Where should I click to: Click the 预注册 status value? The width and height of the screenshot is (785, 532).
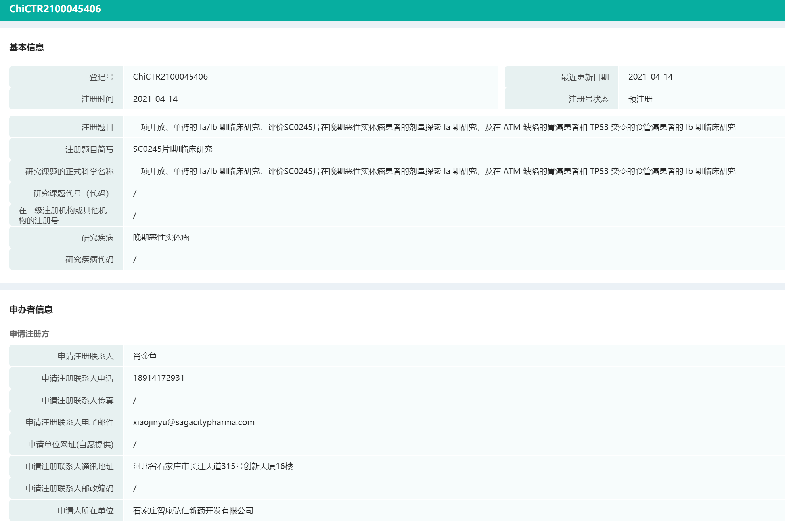(x=640, y=99)
